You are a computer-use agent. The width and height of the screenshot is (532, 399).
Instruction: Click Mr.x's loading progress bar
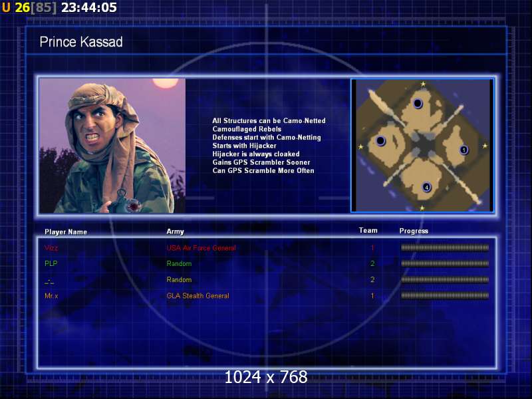click(x=445, y=295)
